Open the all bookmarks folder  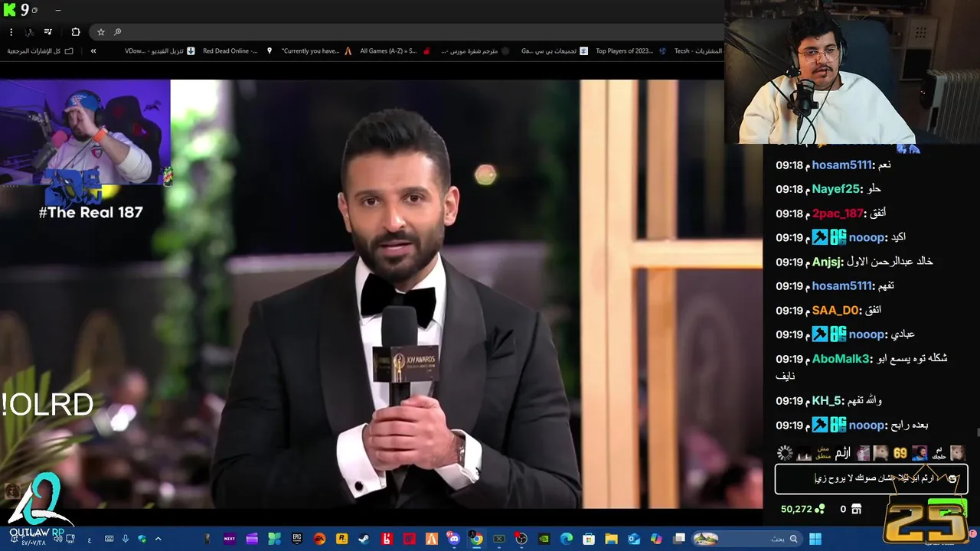(x=41, y=51)
